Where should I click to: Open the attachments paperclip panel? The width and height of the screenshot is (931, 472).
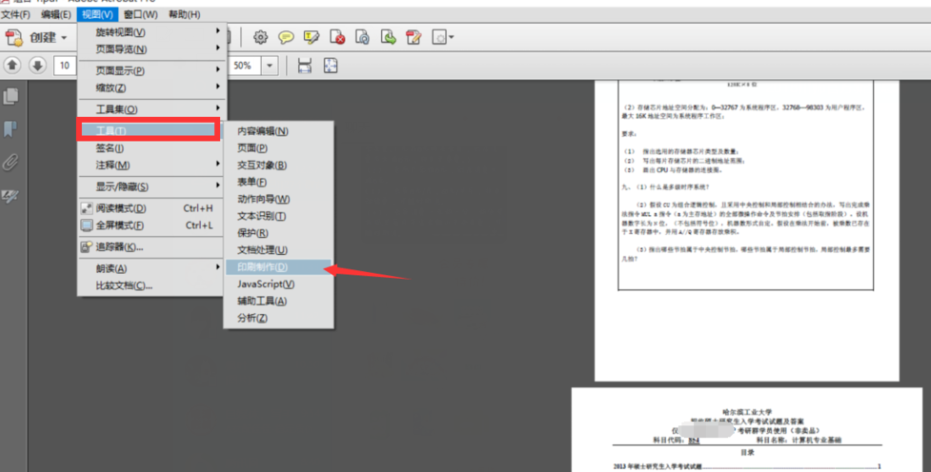pos(11,162)
